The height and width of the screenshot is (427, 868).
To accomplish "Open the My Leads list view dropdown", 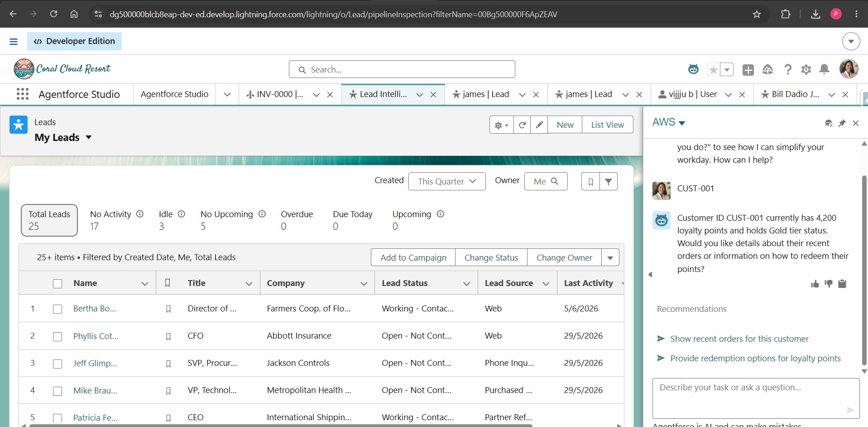I will (88, 137).
